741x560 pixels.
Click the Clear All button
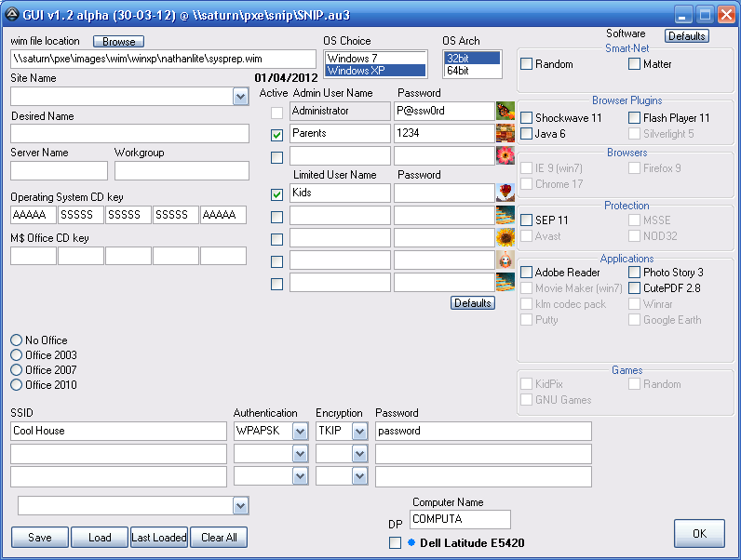pyautogui.click(x=219, y=538)
